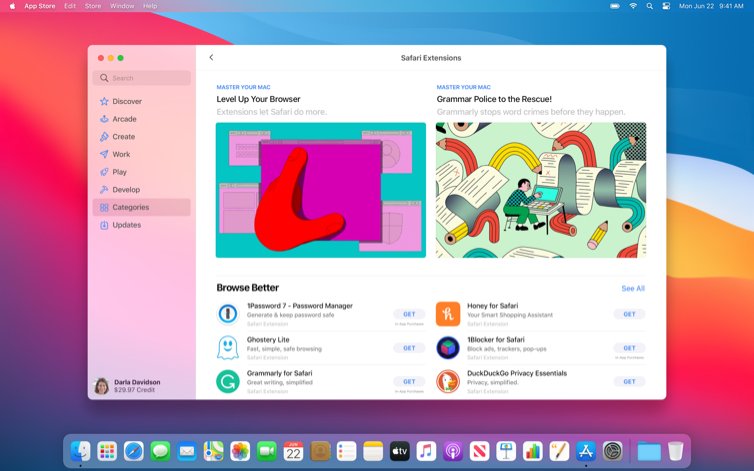754x471 pixels.
Task: Open the Ghostery Lite ghost icon
Action: point(228,348)
